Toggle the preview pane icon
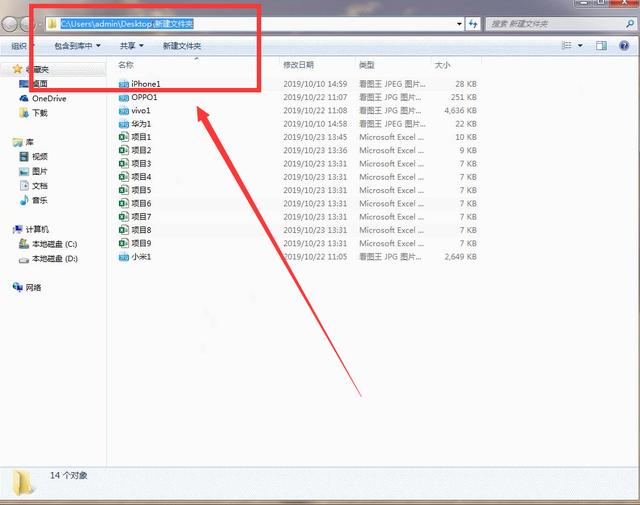 click(x=601, y=45)
